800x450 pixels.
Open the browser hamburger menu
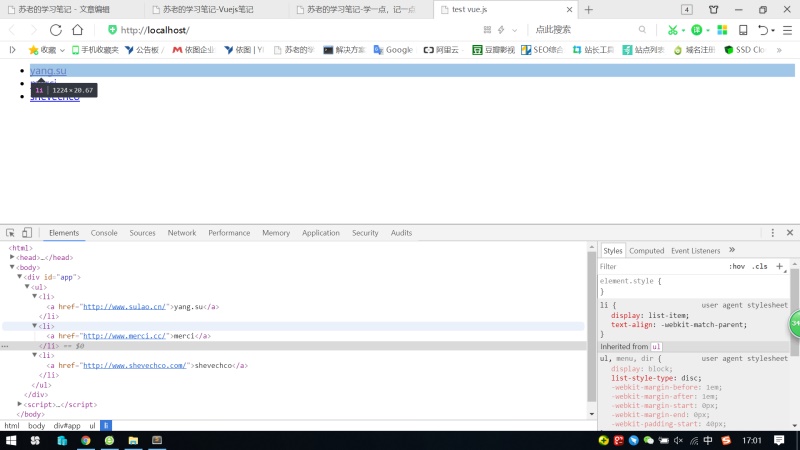click(787, 30)
